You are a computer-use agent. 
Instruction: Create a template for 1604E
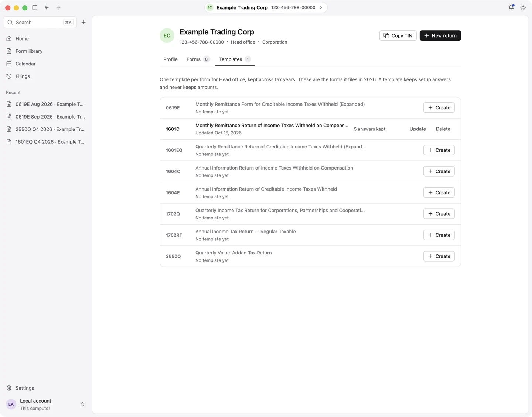pos(439,192)
